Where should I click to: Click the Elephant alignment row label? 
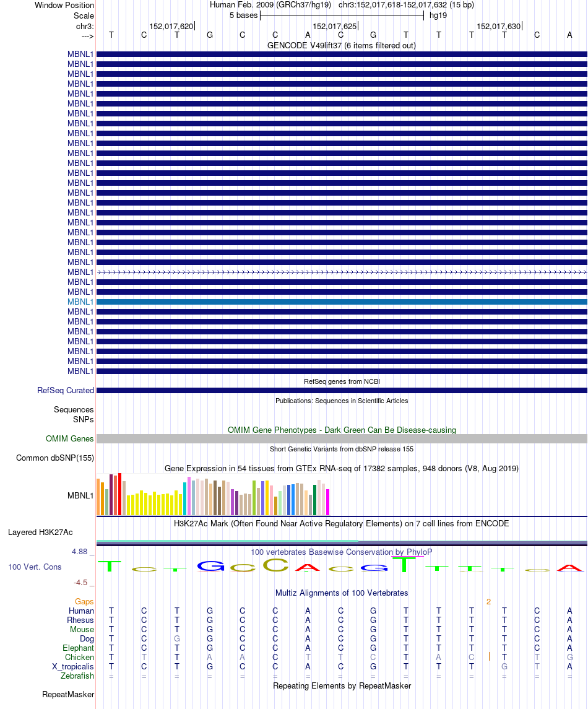pos(78,648)
